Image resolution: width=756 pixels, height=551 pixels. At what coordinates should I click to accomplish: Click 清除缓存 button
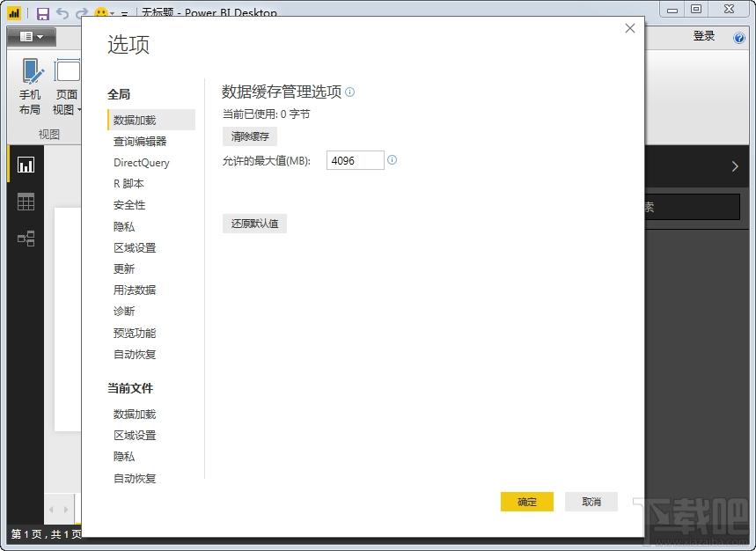click(x=250, y=136)
